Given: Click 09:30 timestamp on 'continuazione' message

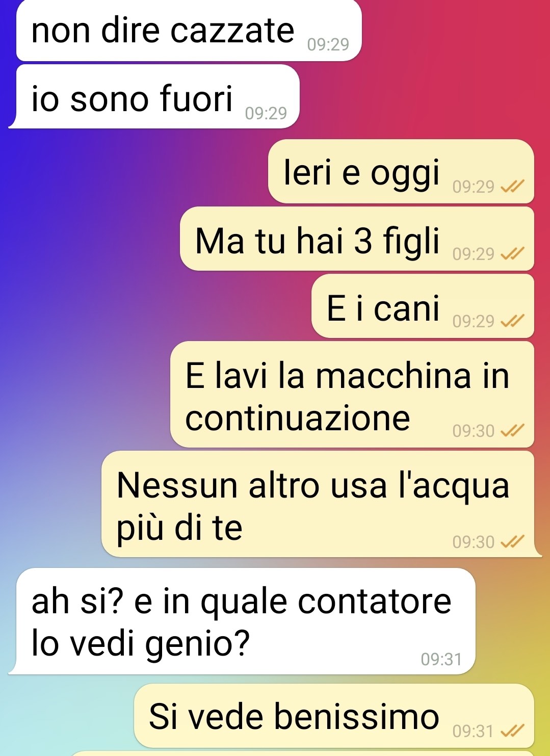Looking at the screenshot, I should [474, 431].
